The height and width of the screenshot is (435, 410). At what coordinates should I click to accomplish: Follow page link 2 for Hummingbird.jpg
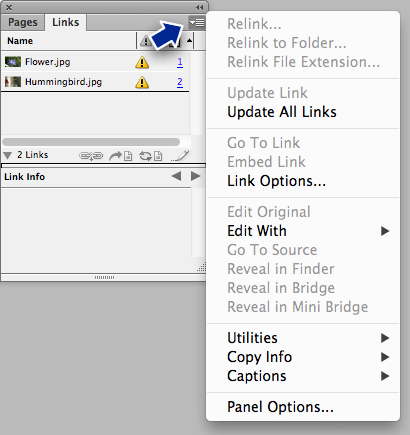(180, 82)
